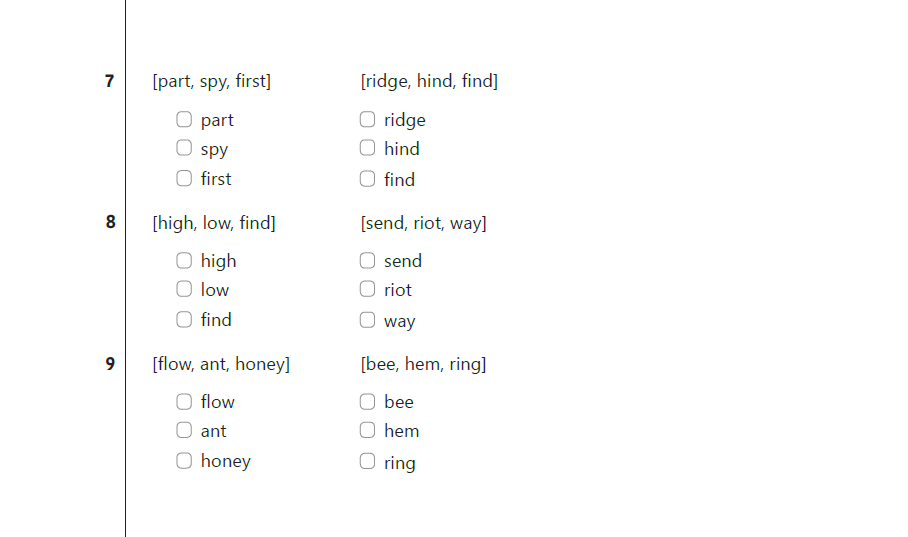Screen dimensions: 908x537
Task: Enable the 'high' checkbox
Action: pos(184,261)
